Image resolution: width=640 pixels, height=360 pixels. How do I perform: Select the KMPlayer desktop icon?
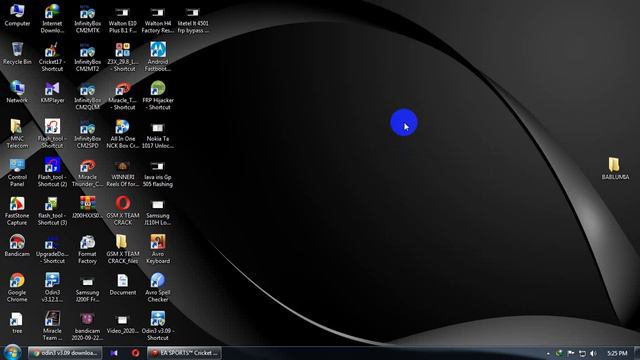pyautogui.click(x=52, y=92)
